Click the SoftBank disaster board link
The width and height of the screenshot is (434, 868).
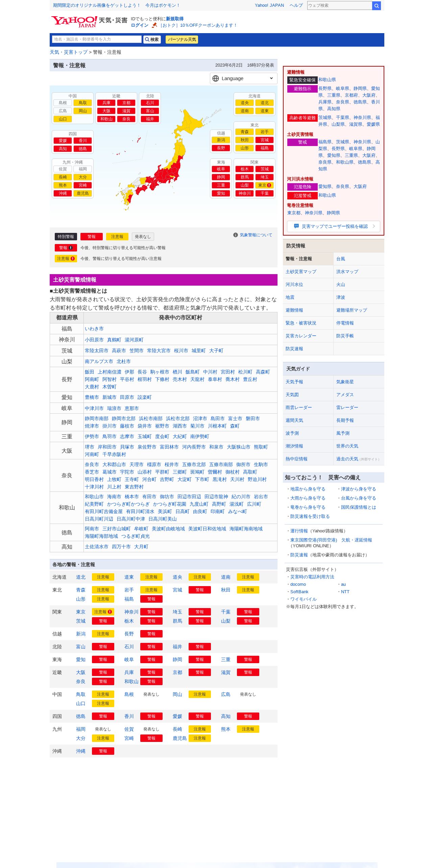coord(299,592)
